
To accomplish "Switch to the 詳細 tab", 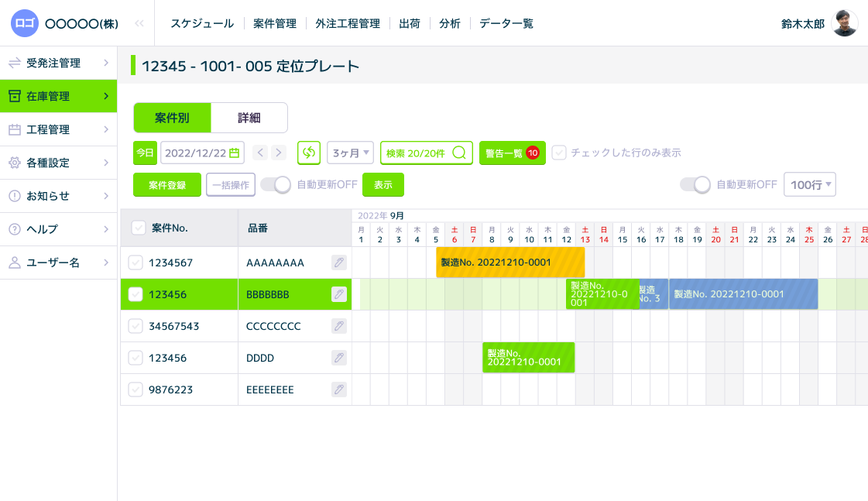I will tap(249, 118).
